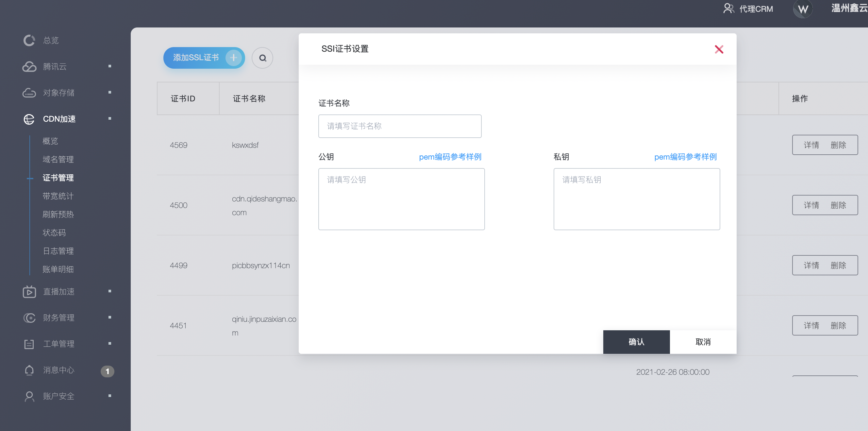Open 日志管理 submenu item
Viewport: 868px width, 431px height.
tap(58, 251)
